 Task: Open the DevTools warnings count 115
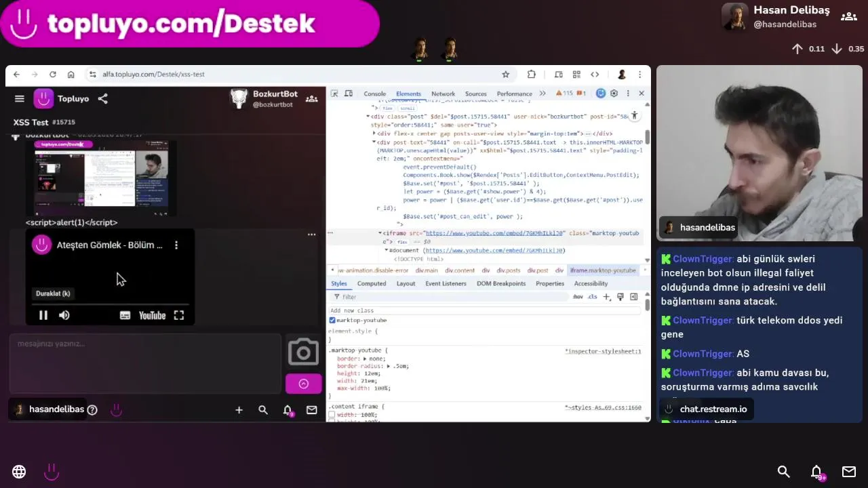565,94
